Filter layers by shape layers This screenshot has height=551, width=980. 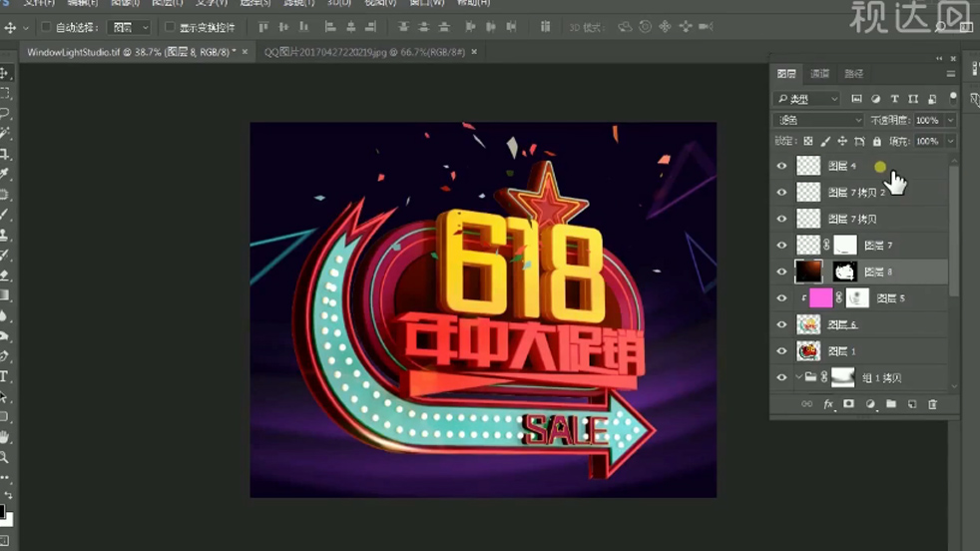coord(913,99)
